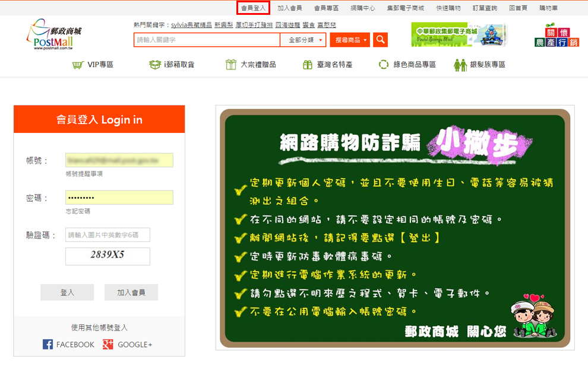Viewport: 588px width, 369px height.
Task: Click the 喜憨兒 hot keyword link
Action: click(327, 25)
